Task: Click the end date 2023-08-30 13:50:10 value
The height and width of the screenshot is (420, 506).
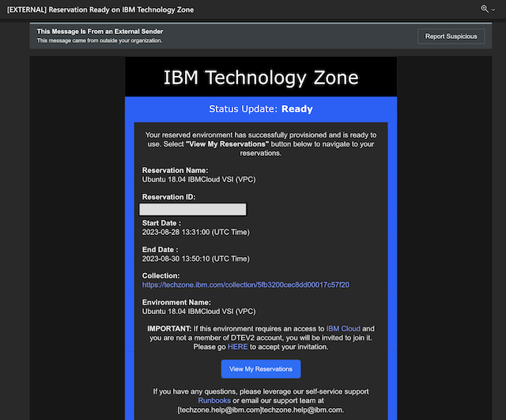Action: click(x=196, y=259)
